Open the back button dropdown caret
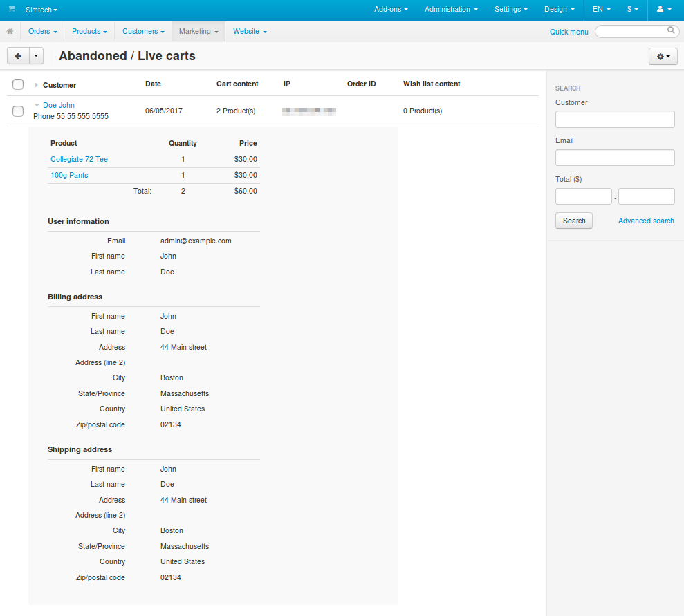The height and width of the screenshot is (616, 684). (x=36, y=56)
